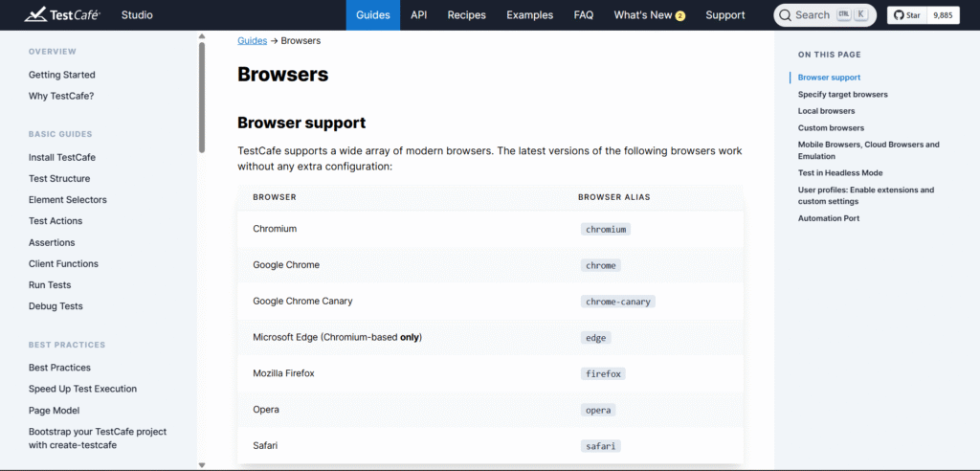Image resolution: width=980 pixels, height=471 pixels.
Task: Click the chromium alias code
Action: pyautogui.click(x=606, y=229)
